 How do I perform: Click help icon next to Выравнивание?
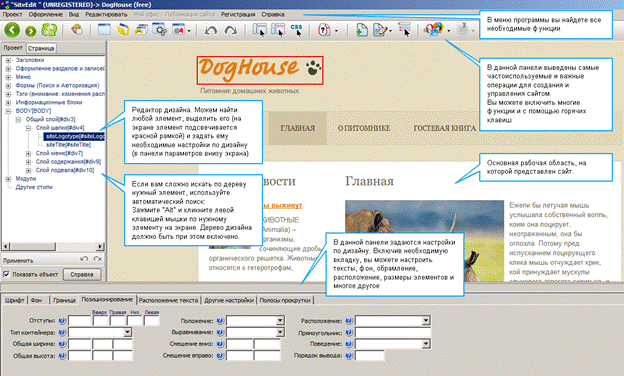pos(220,332)
